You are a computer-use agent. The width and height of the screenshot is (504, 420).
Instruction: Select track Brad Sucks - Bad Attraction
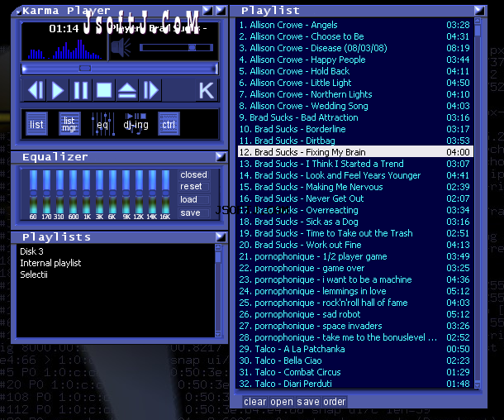pyautogui.click(x=355, y=117)
